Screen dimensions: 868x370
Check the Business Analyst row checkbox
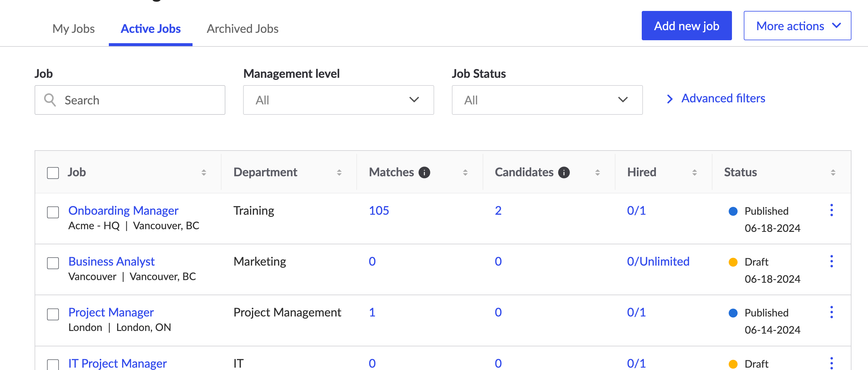click(53, 263)
